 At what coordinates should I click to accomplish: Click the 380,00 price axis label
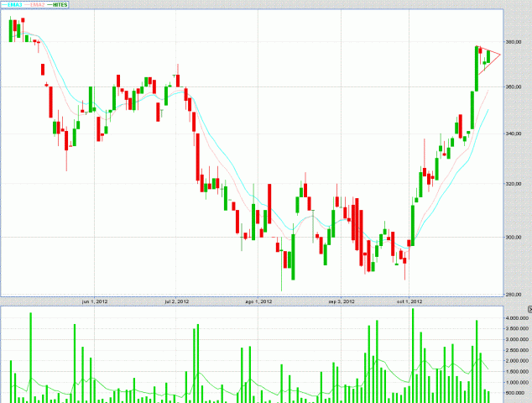click(514, 42)
